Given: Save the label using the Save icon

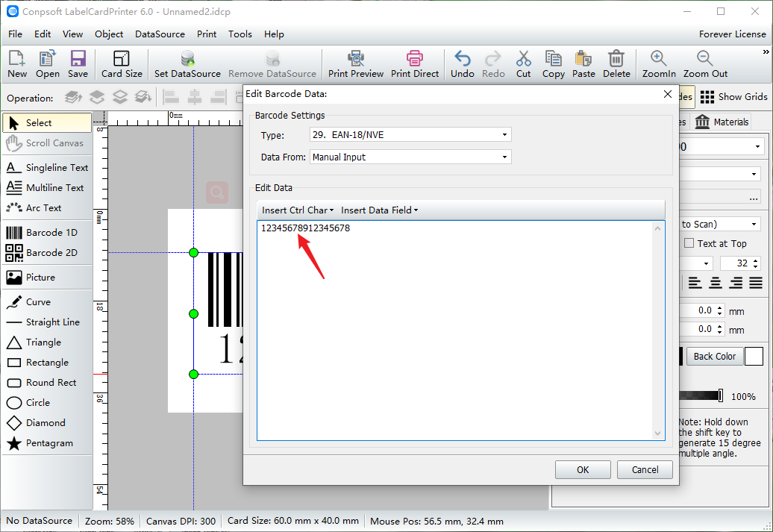Looking at the screenshot, I should [x=78, y=64].
